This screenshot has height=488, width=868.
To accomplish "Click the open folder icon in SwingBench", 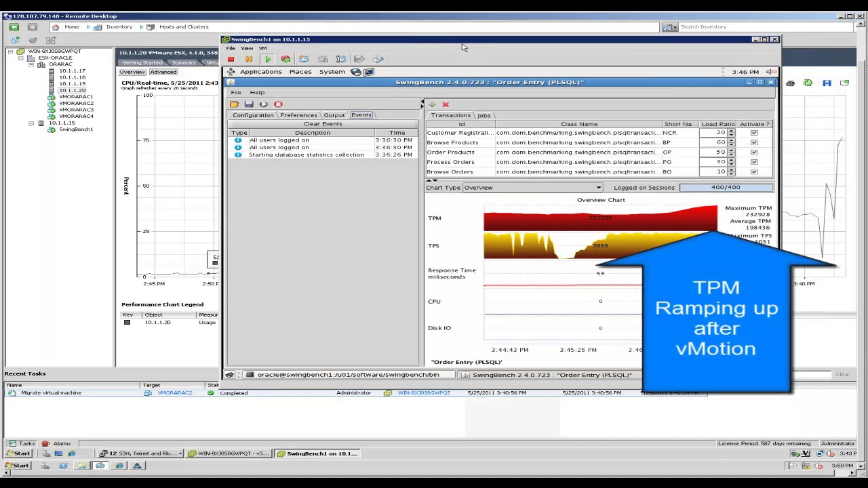I will (234, 104).
